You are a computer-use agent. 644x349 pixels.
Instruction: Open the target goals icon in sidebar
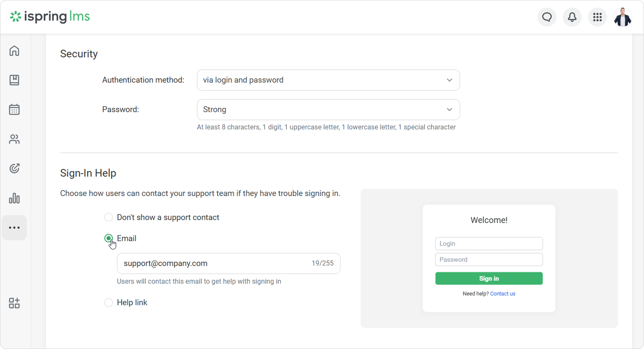click(14, 169)
